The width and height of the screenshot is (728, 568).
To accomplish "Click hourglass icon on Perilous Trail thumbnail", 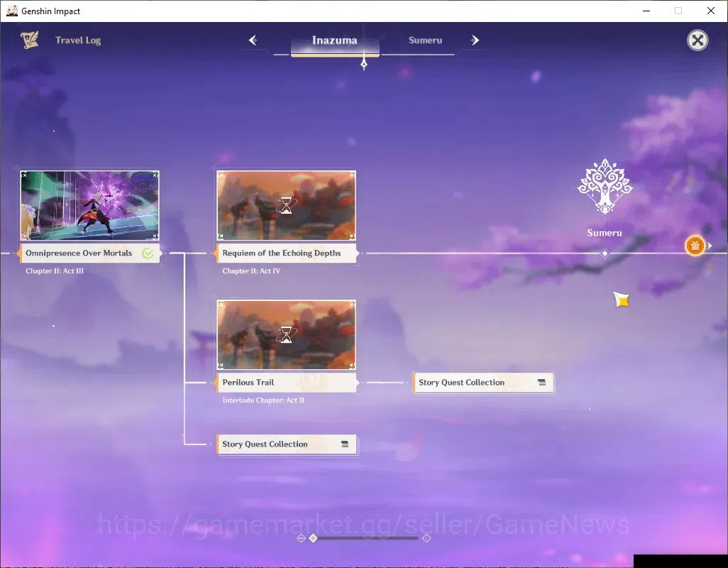I will pyautogui.click(x=287, y=334).
